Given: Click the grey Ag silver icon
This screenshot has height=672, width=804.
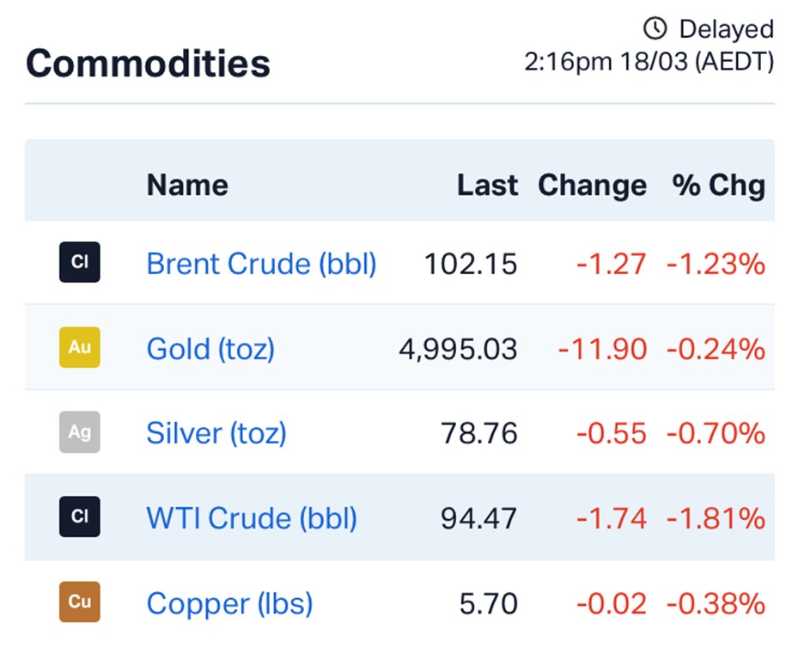Looking at the screenshot, I should [79, 433].
